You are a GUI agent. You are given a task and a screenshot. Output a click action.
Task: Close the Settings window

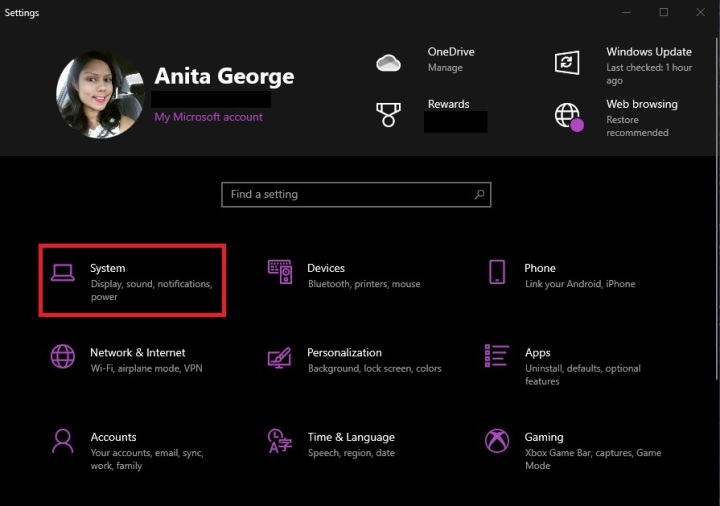[700, 12]
